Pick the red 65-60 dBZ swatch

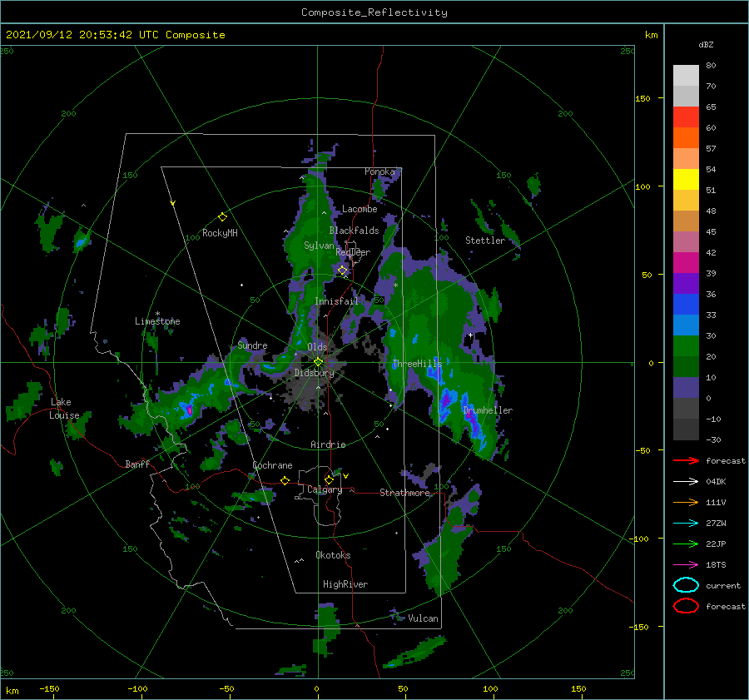[x=686, y=117]
